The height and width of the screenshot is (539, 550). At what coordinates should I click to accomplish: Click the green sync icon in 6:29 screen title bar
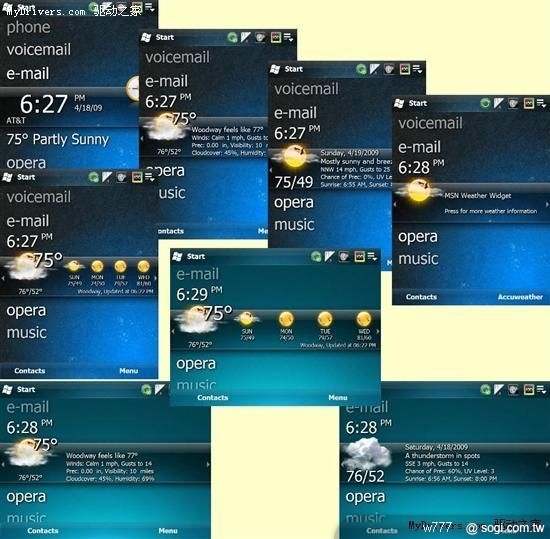point(316,257)
